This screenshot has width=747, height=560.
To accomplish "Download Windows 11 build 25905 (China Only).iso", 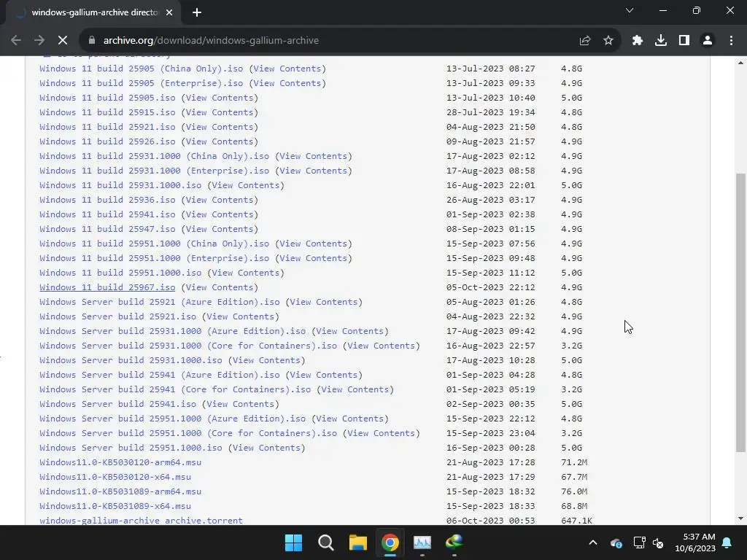I will point(141,69).
